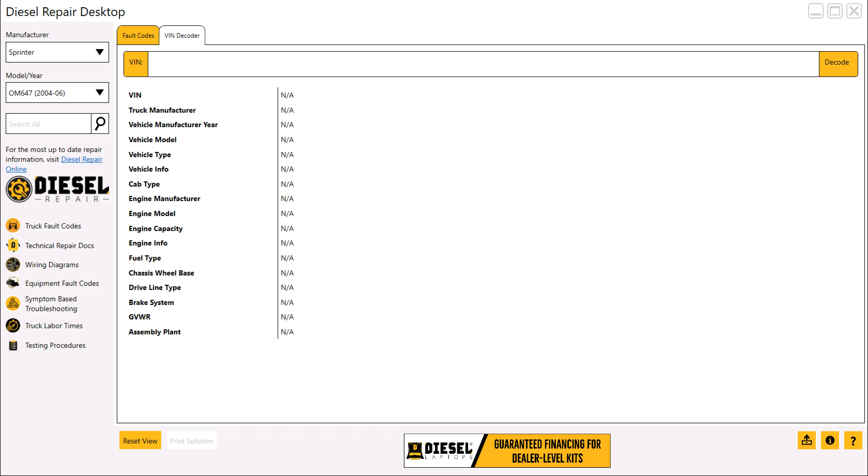Open help question mark button
This screenshot has height=476, width=868.
coord(853,440)
